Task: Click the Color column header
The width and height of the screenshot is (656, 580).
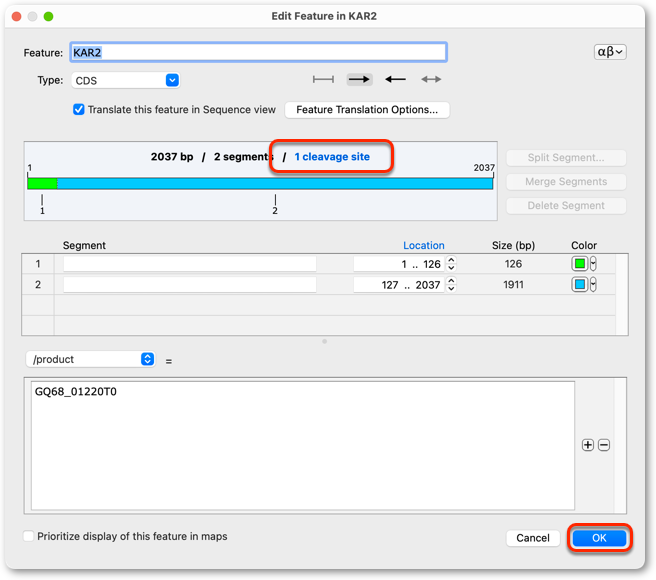Action: click(584, 245)
